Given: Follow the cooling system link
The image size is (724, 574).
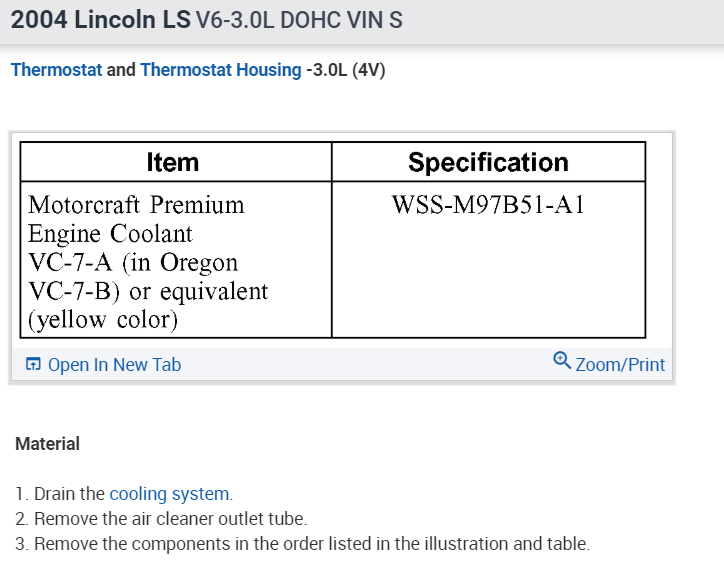Looking at the screenshot, I should click(x=169, y=494).
